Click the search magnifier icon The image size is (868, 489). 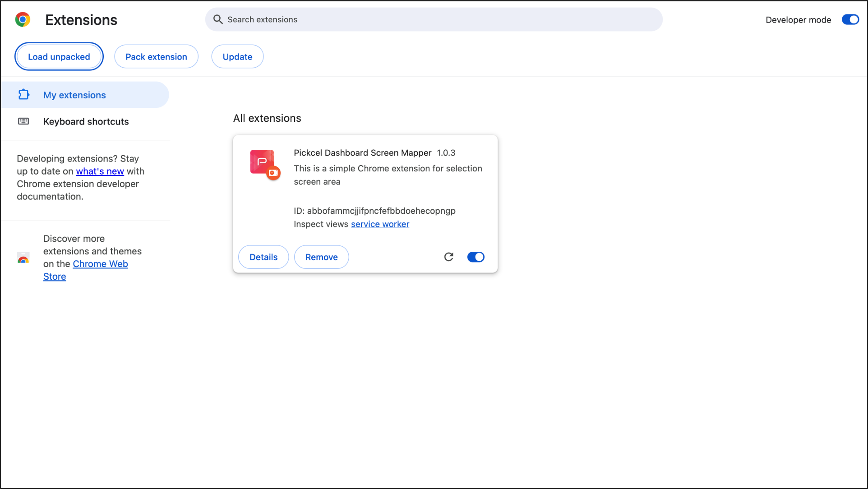[218, 19]
